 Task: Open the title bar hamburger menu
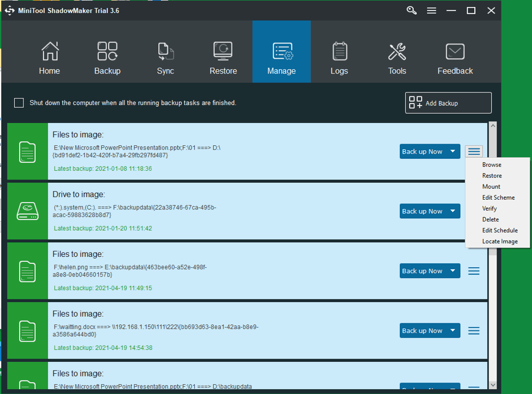[431, 10]
